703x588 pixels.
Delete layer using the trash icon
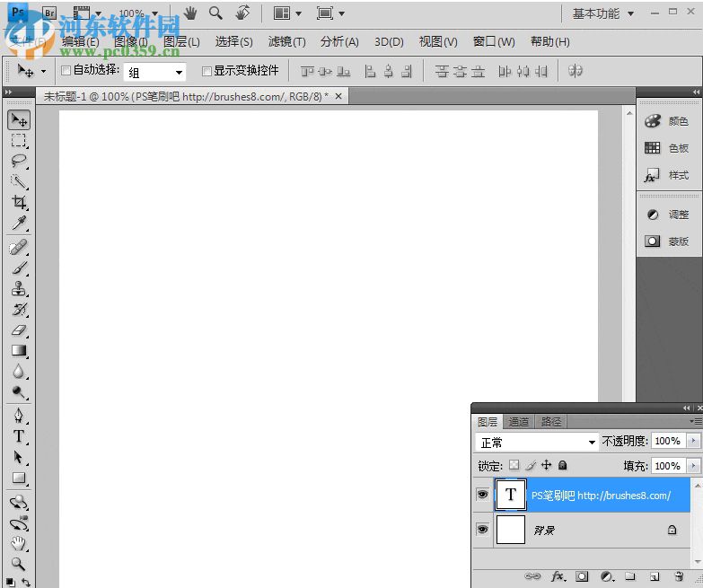tap(679, 576)
